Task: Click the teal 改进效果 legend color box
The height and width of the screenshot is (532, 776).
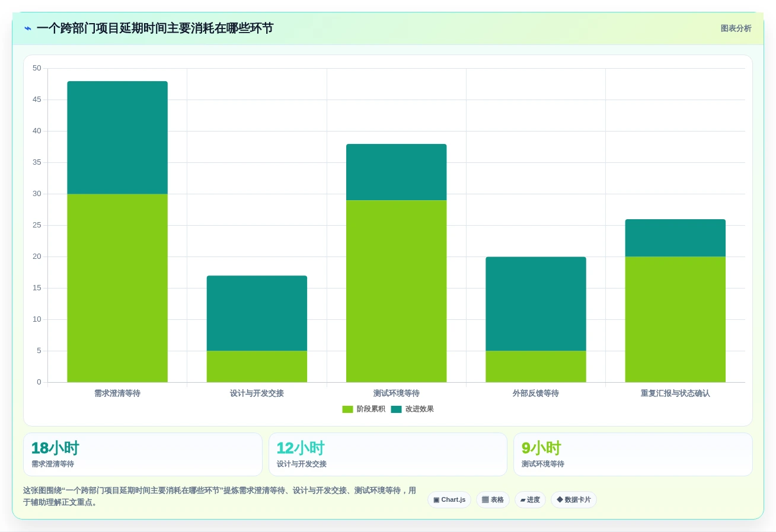Action: point(396,409)
